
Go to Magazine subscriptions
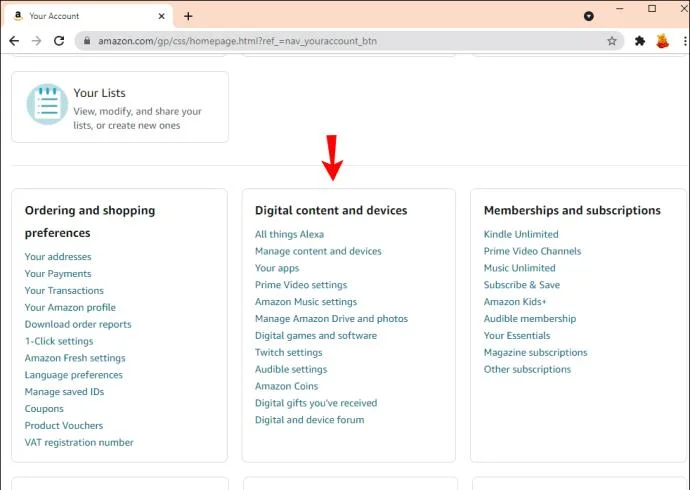(x=536, y=352)
